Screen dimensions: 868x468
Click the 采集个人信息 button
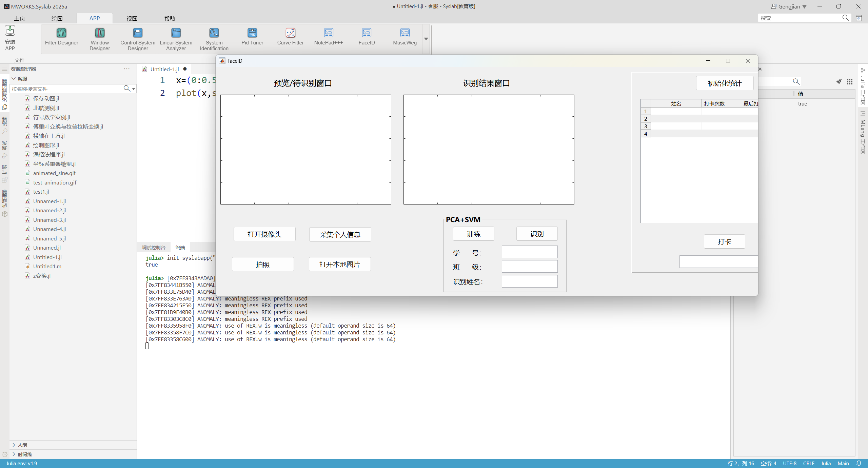340,234
